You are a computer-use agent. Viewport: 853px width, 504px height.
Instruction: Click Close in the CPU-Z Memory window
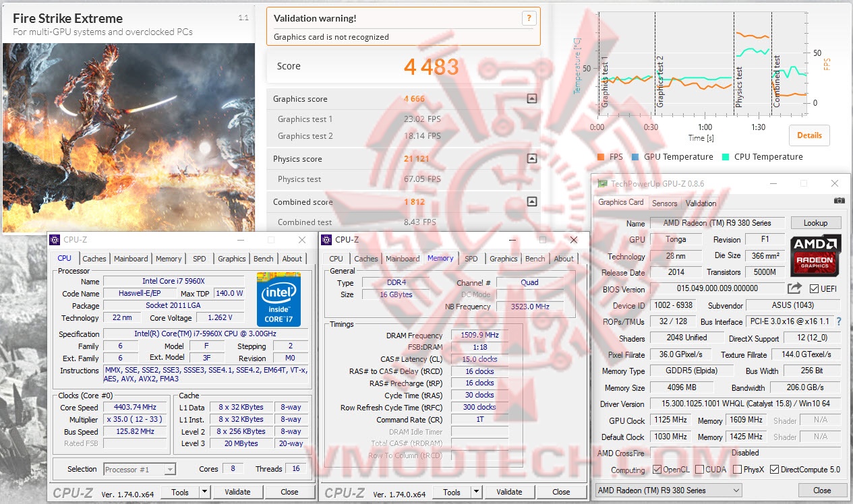pyautogui.click(x=561, y=492)
